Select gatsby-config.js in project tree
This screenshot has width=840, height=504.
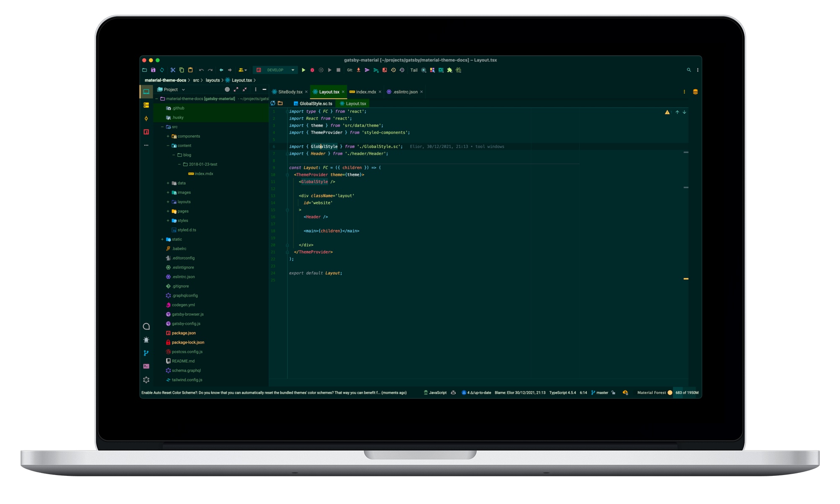pos(183,324)
